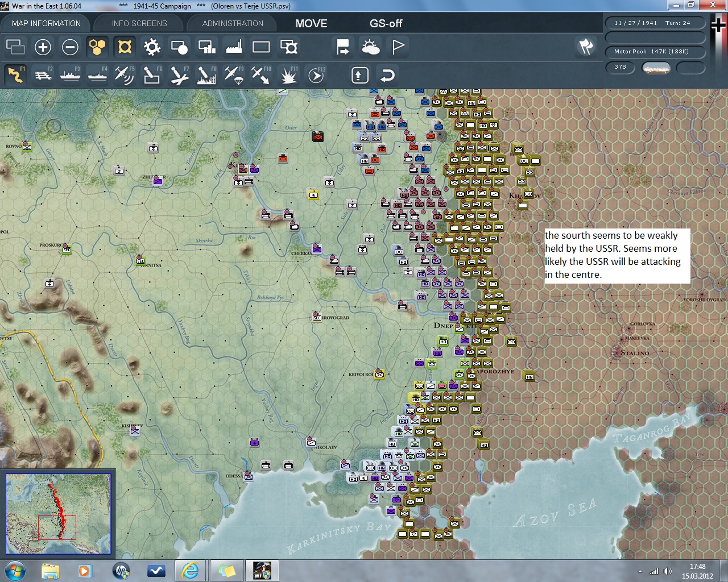This screenshot has width=728, height=582.
Task: Activate Rail Move mode (F2)
Action: (43, 75)
